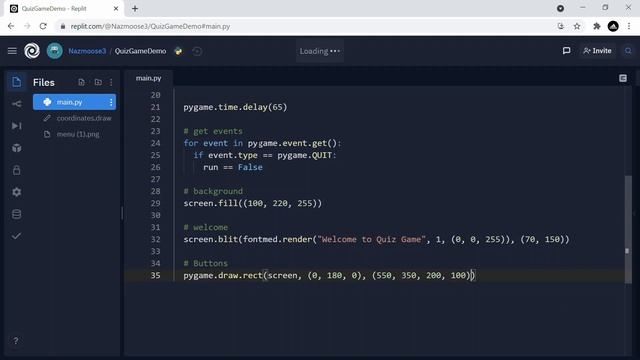Select main.py in the file tree
Image resolution: width=640 pixels, height=360 pixels.
point(74,102)
